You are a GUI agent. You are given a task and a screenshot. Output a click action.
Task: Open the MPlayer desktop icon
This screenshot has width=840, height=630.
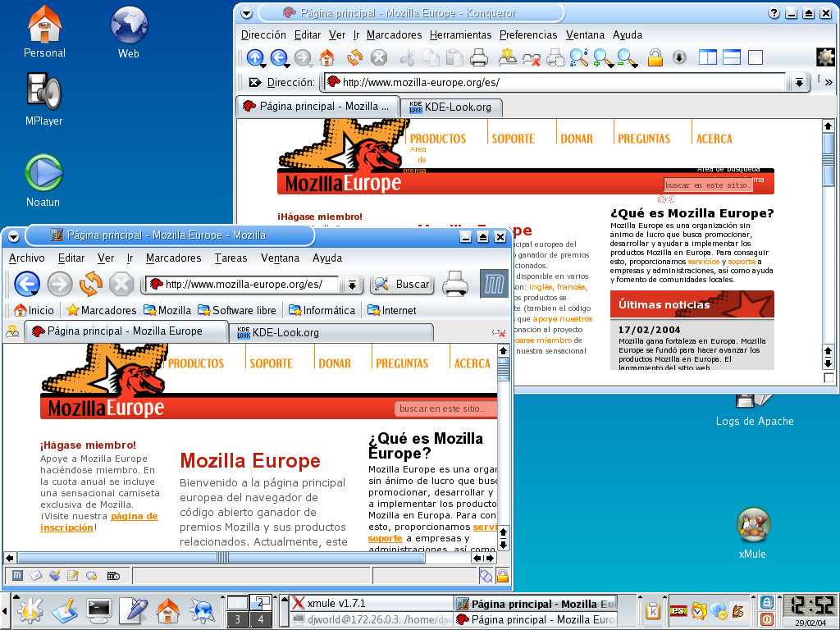pyautogui.click(x=44, y=100)
